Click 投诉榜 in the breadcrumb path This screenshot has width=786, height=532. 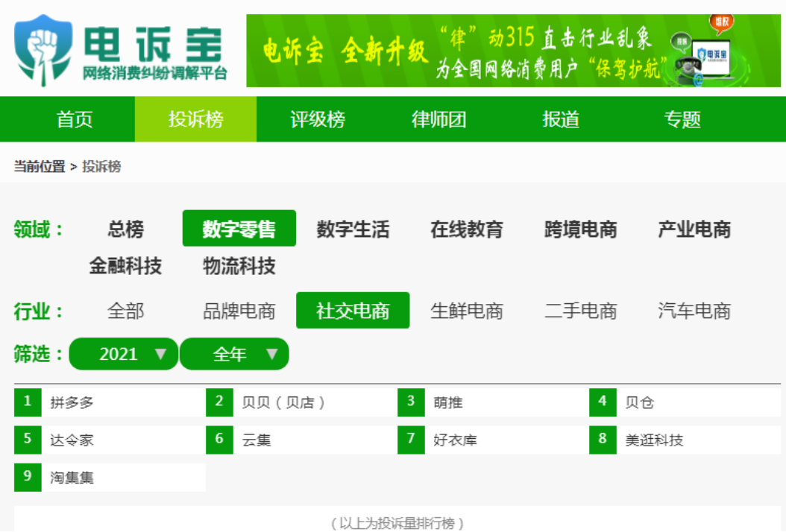(x=101, y=167)
